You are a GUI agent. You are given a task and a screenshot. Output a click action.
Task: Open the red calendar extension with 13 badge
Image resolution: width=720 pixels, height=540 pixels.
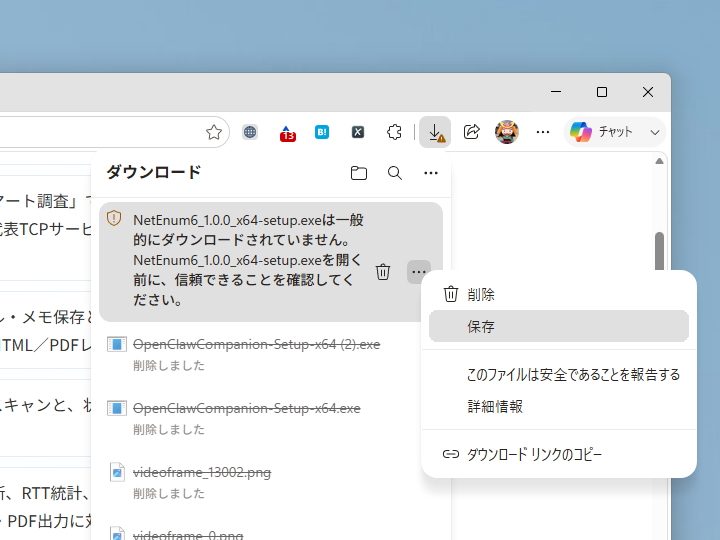(287, 133)
